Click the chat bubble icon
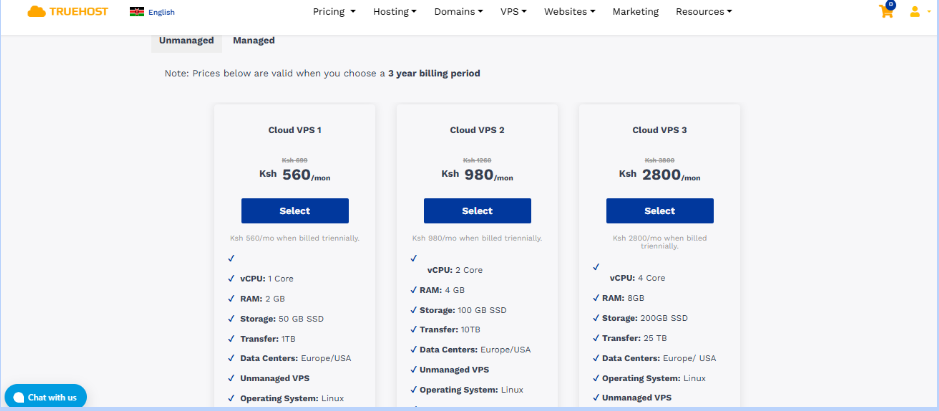Viewport: 939px width, 411px height. 17,397
